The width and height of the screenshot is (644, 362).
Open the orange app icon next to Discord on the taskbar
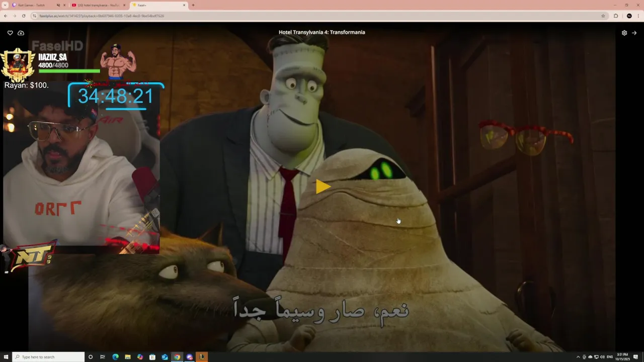click(202, 357)
